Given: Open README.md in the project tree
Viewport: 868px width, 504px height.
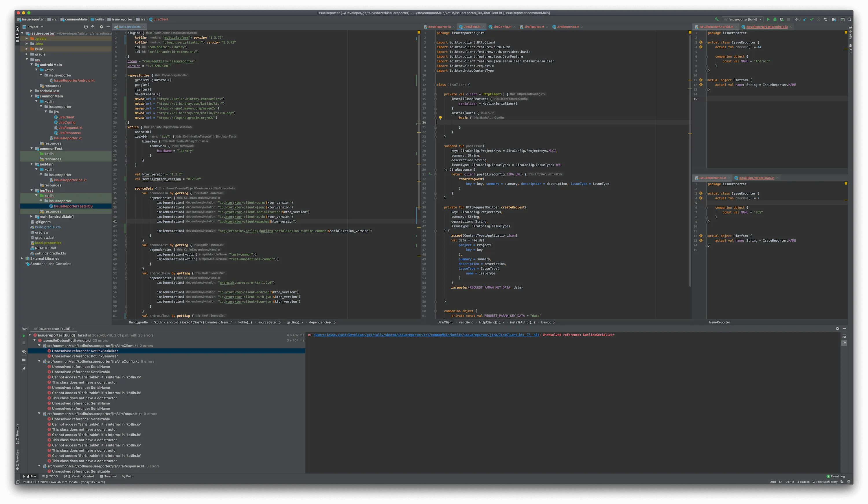Looking at the screenshot, I should (45, 248).
